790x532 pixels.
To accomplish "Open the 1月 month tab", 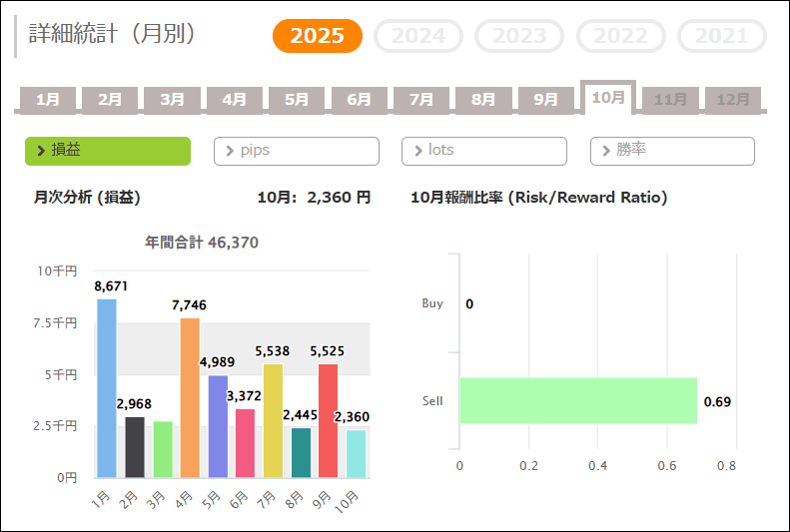I will [48, 100].
